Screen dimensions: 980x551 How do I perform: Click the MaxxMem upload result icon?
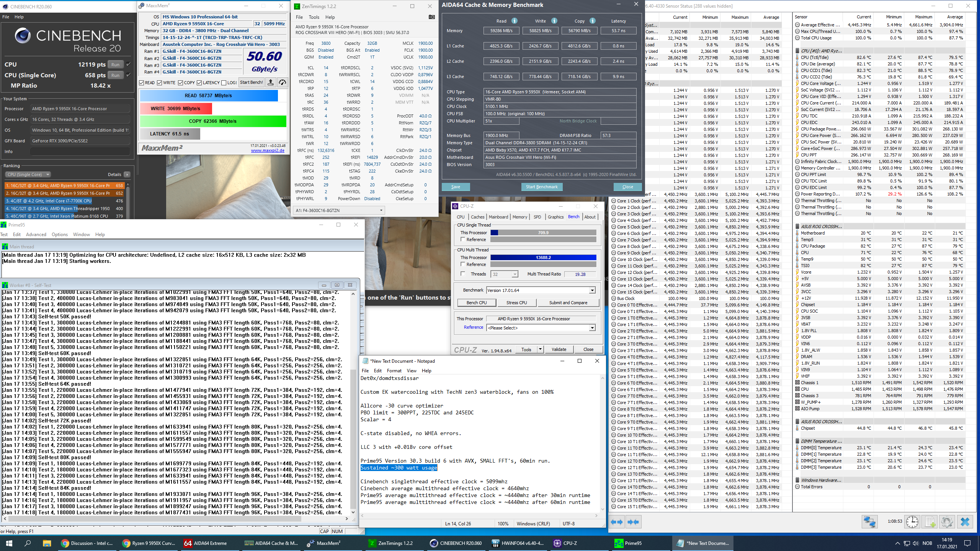click(271, 82)
